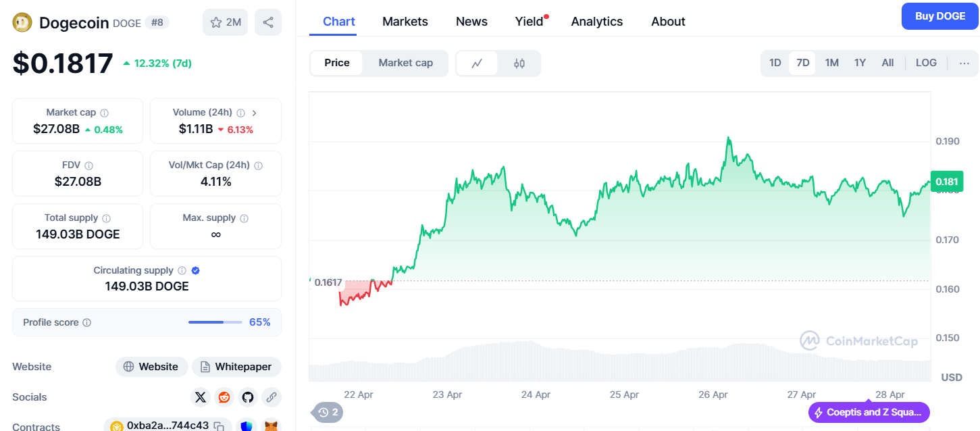Viewport: 980px width, 431px height.
Task: Toggle LOG scale on chart
Action: tap(926, 63)
